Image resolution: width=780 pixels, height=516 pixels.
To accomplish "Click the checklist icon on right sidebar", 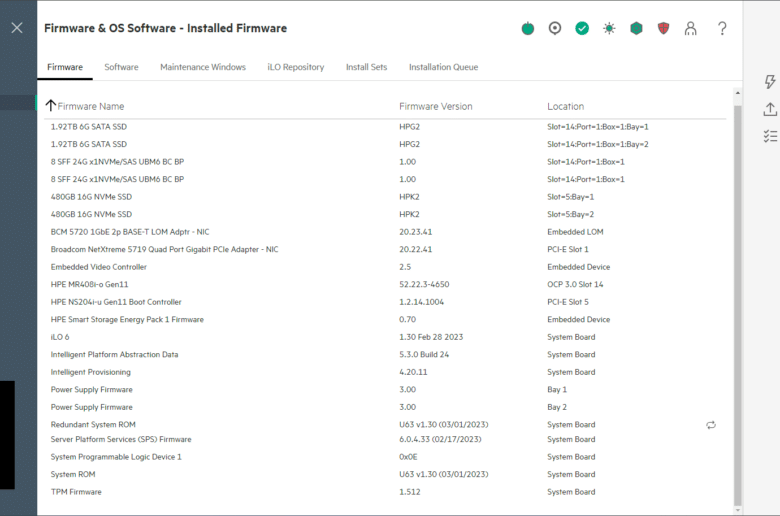I will (770, 136).
